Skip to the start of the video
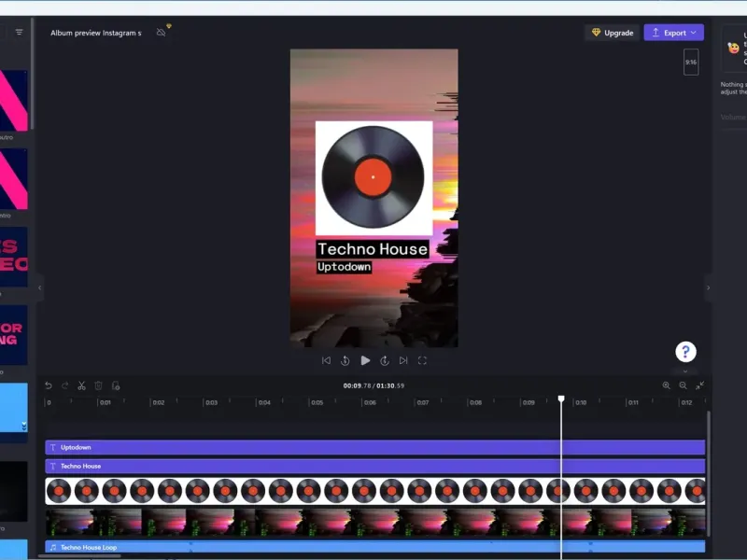The image size is (747, 560). coord(326,360)
